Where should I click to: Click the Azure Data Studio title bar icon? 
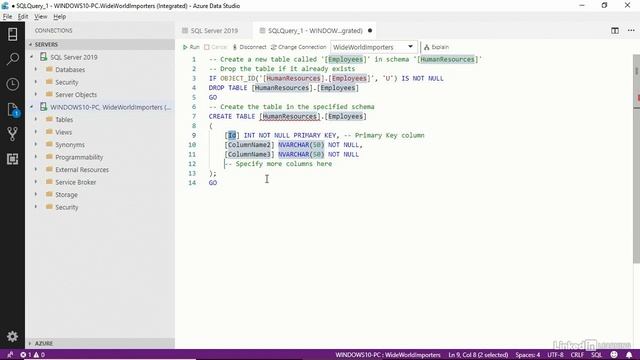point(5,5)
